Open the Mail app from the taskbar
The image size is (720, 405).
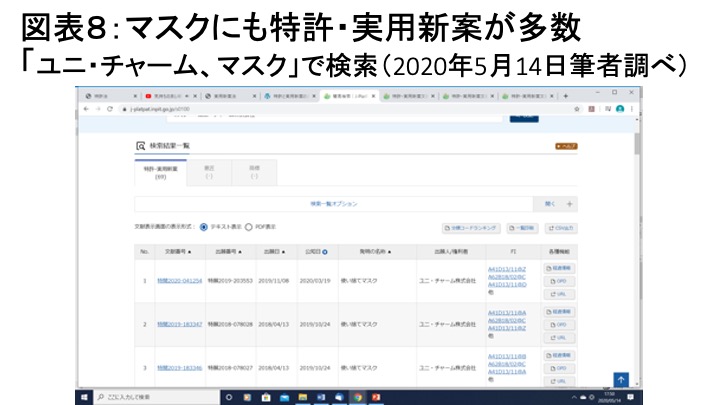coord(284,397)
